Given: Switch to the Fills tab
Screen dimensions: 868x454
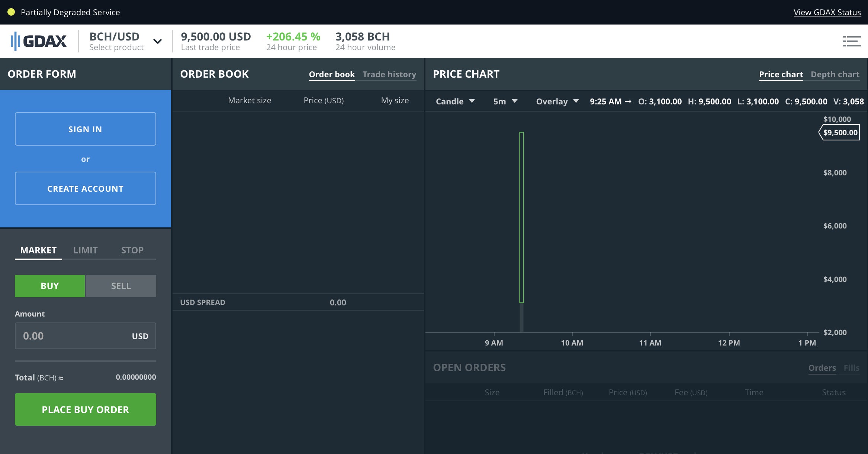Looking at the screenshot, I should coord(852,367).
